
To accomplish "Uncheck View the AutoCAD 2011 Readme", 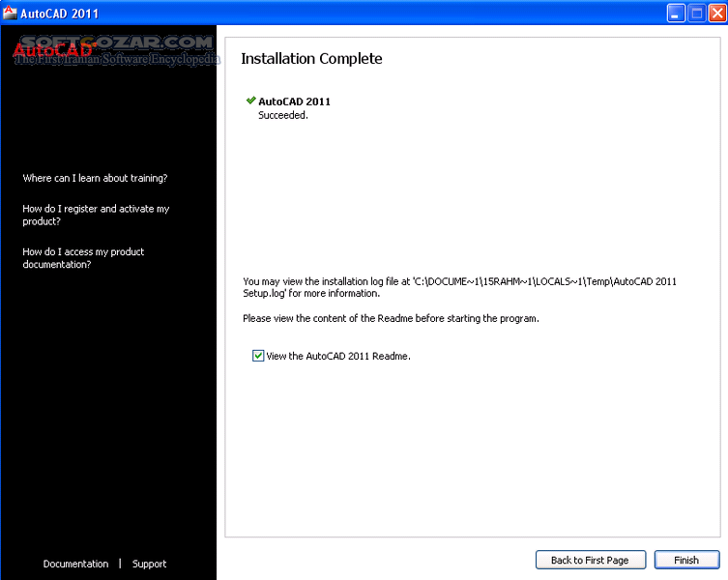I will coord(258,356).
